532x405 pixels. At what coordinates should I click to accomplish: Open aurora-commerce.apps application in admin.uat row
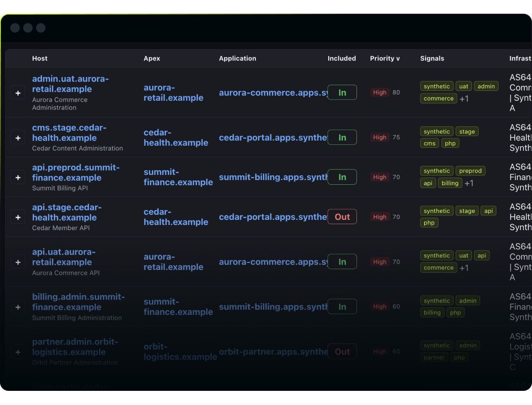point(273,93)
